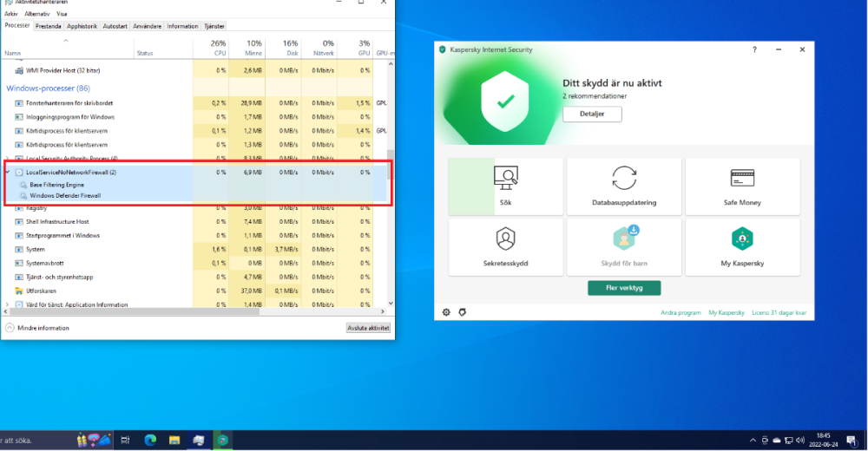Sort by the Minne column header

(247, 48)
